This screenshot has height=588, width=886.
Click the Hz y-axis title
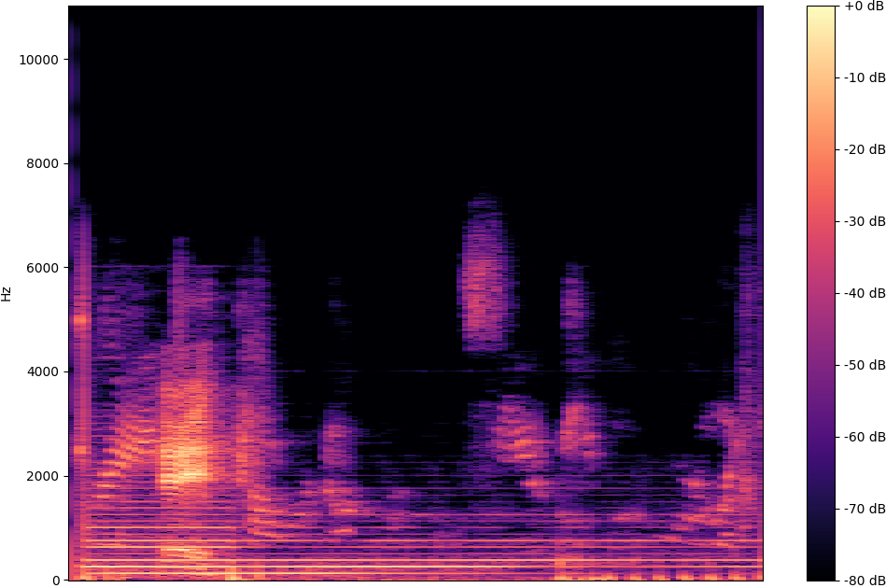pos(7,294)
